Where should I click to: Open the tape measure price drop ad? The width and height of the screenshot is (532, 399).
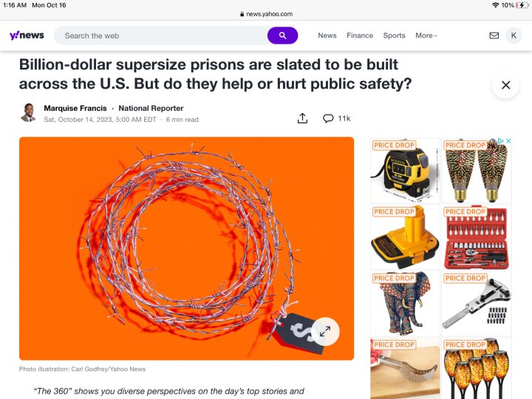pos(405,171)
